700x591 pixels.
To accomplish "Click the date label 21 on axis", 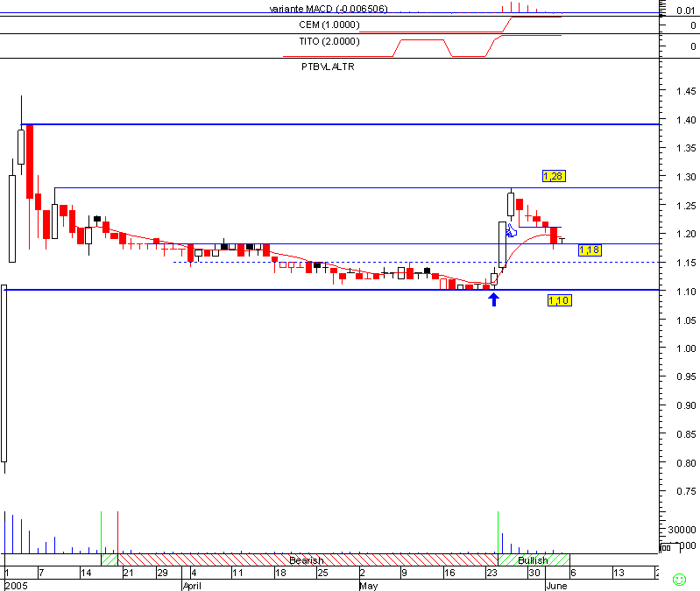I will click(x=128, y=573).
